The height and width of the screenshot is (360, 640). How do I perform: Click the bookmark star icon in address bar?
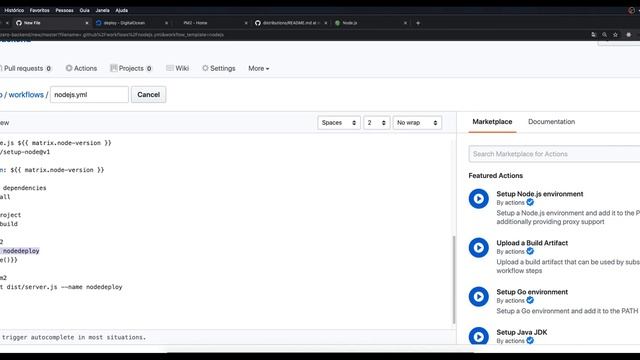pyautogui.click(x=616, y=35)
